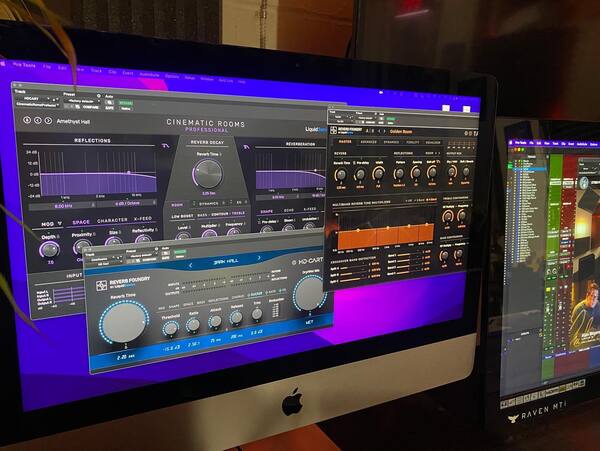The image size is (600, 451).
Task: Open the EQUALIZER tab in Golden Room plug-in
Action: click(433, 142)
